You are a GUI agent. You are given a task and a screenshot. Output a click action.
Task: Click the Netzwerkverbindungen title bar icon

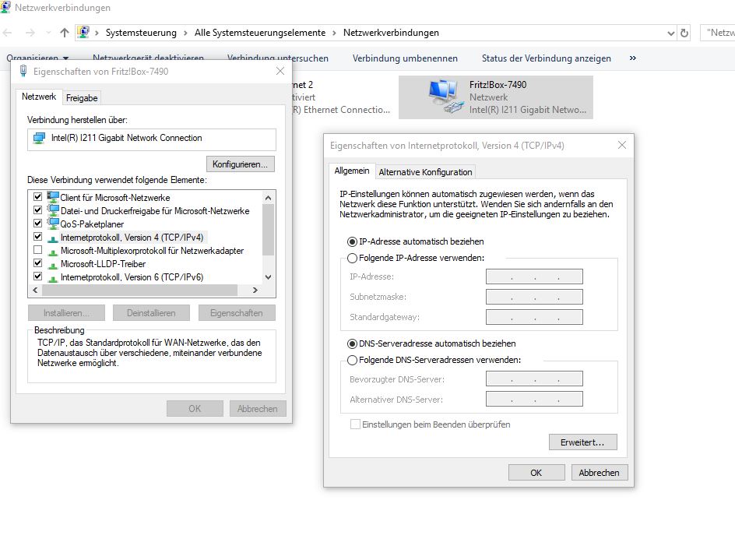click(5, 7)
